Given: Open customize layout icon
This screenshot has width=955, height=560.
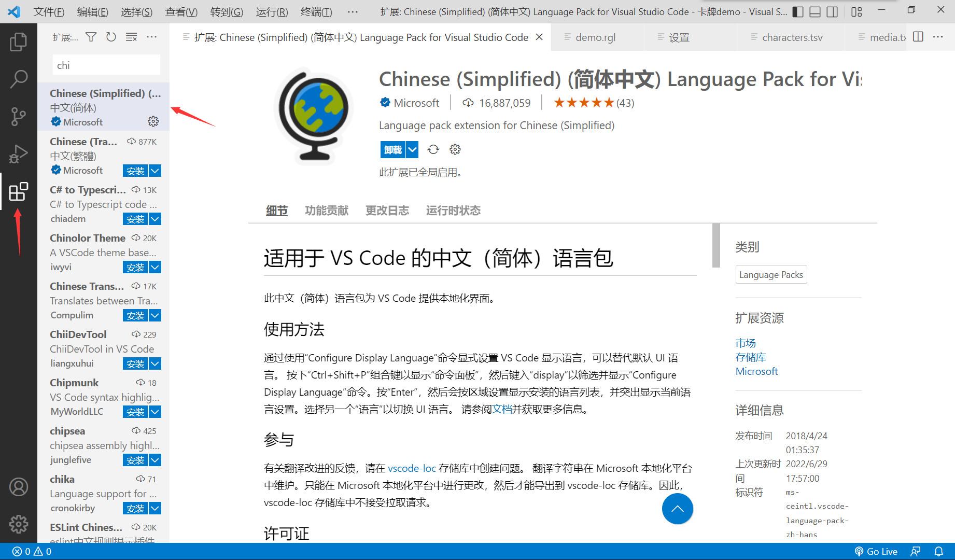Looking at the screenshot, I should [x=856, y=11].
